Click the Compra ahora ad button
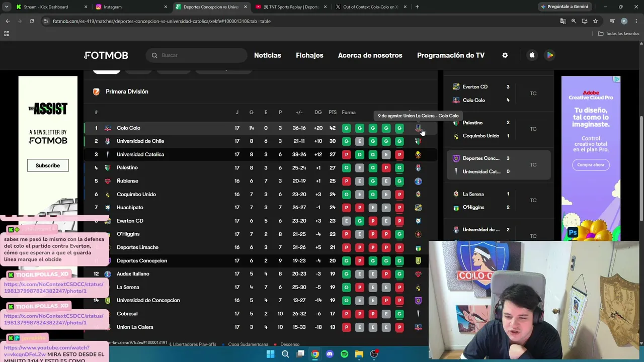644x362 pixels. coord(591,165)
